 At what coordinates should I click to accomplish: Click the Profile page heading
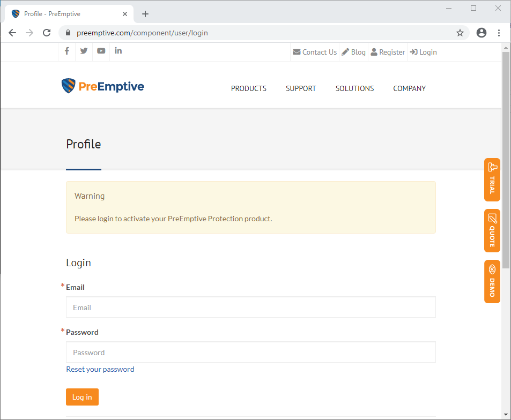[84, 144]
